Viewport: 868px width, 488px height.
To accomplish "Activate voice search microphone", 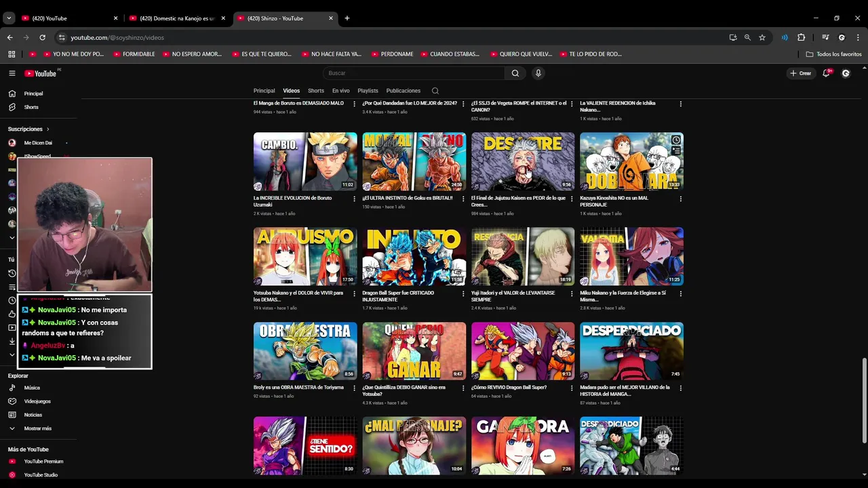I will [538, 73].
